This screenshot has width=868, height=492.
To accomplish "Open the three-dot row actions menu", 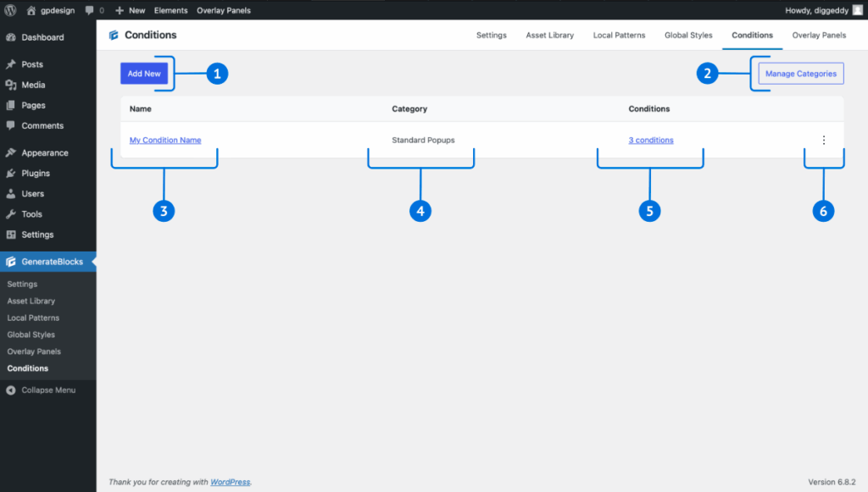I will 824,140.
